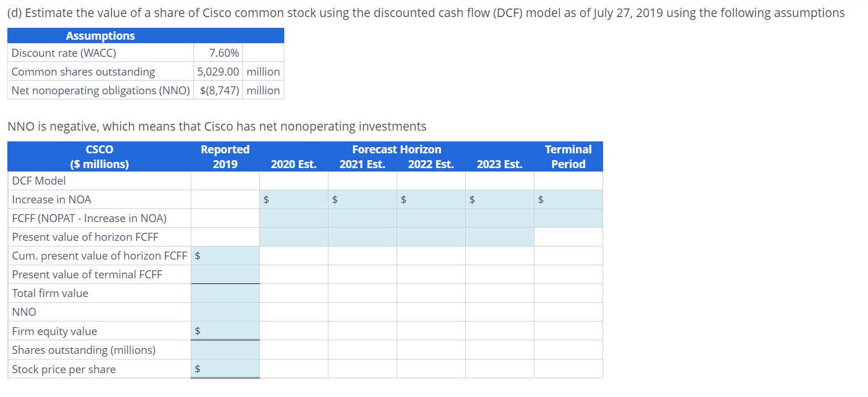Click the Increase in NOA 2020 Est. input cell
The height and width of the screenshot is (397, 868).
[293, 199]
